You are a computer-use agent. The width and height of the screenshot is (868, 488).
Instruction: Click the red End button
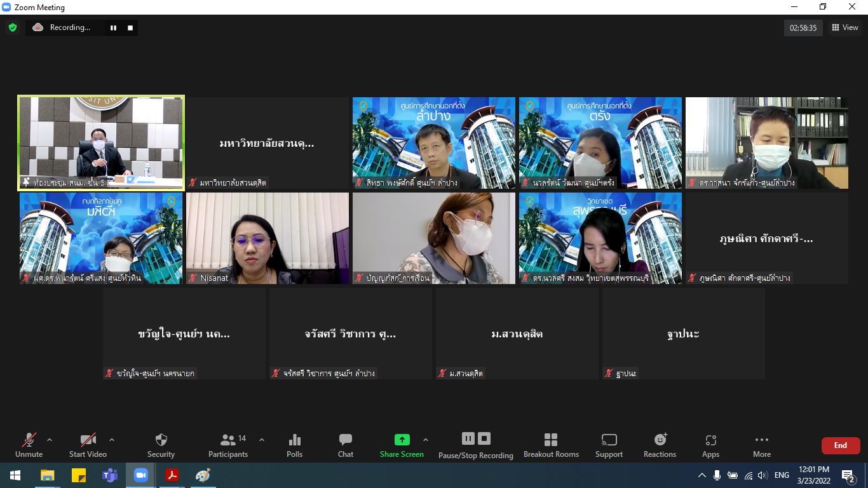tap(841, 445)
